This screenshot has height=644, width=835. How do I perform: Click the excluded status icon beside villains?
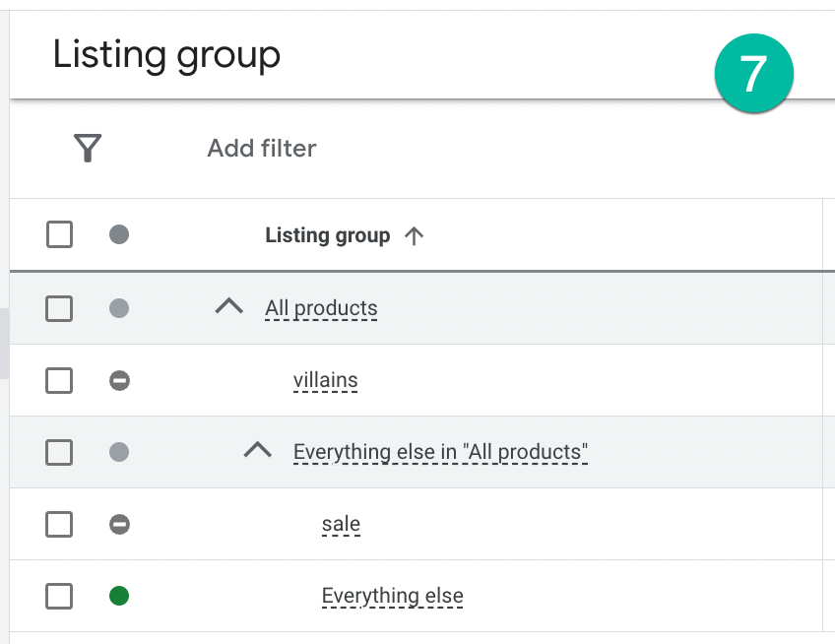(x=119, y=380)
